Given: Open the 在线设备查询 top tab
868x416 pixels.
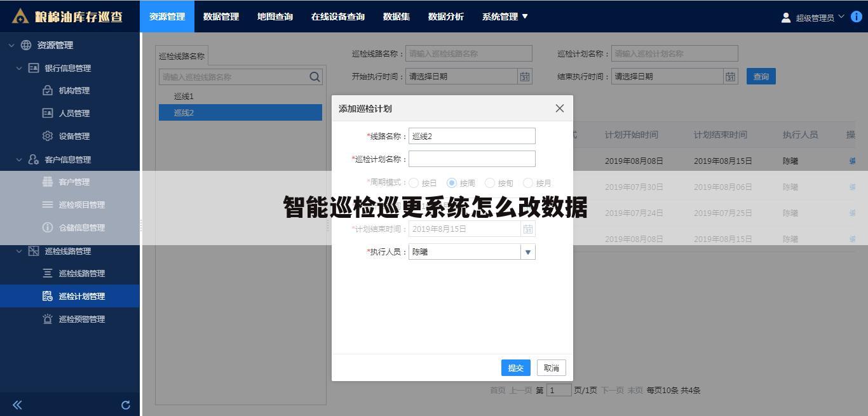Looking at the screenshot, I should tap(338, 17).
